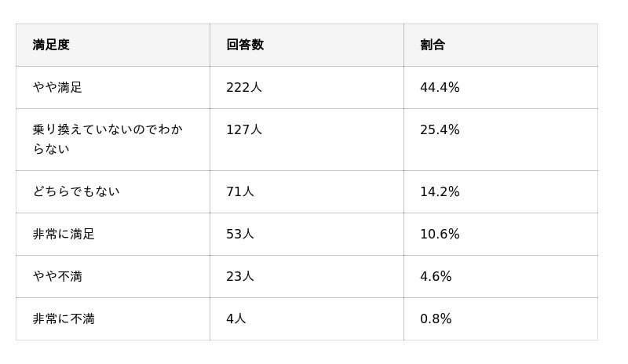Select the 14.2% cell
628x364 pixels.
(x=440, y=191)
